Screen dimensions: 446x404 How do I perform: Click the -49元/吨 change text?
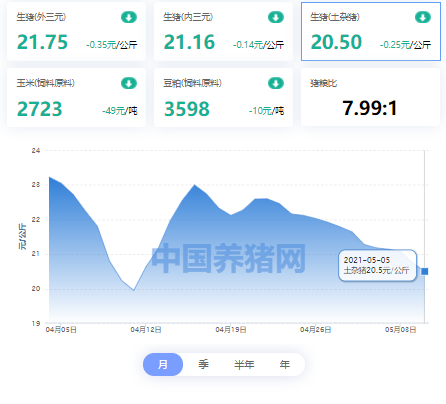[120, 111]
